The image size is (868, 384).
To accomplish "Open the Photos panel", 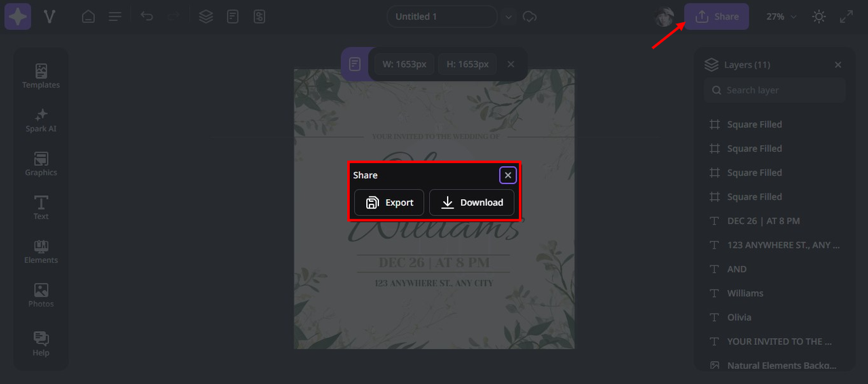I will (x=41, y=295).
